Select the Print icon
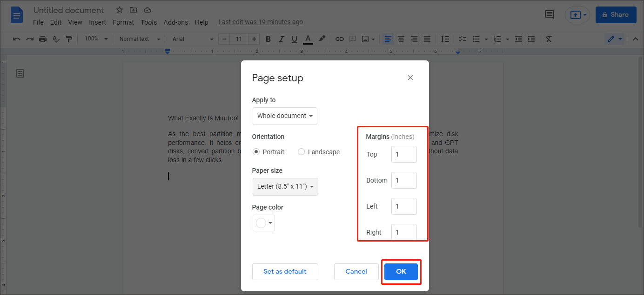644x295 pixels. 42,39
